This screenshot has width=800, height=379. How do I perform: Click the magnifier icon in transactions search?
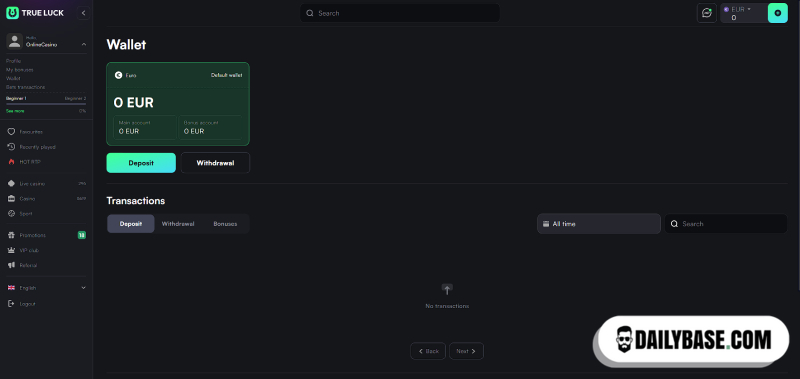point(674,224)
